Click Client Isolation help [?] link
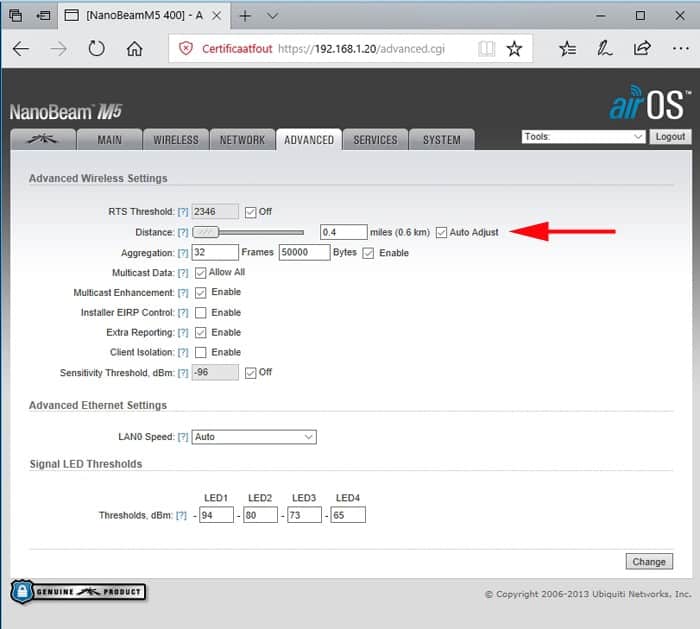 183,353
